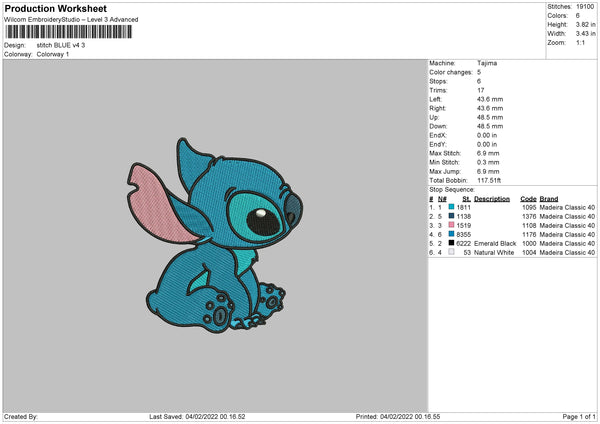This screenshot has height=424, width=600.
Task: Click the Right value 43.6 mm
Action: [490, 108]
